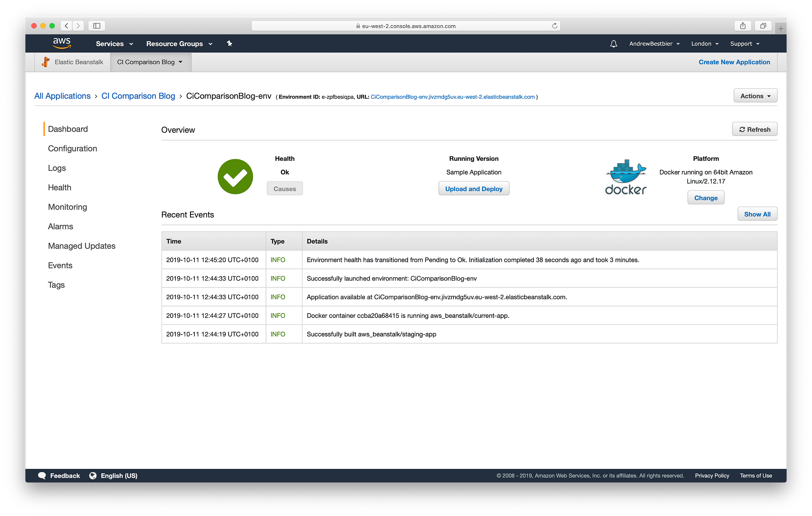Open the Resource Groups dropdown
The width and height of the screenshot is (812, 516).
(179, 44)
